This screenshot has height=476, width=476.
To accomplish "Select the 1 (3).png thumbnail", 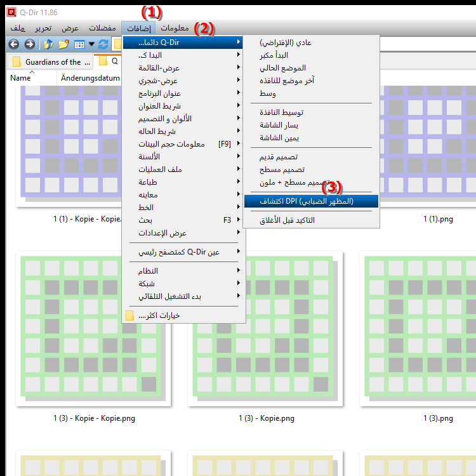I will click(x=418, y=329).
